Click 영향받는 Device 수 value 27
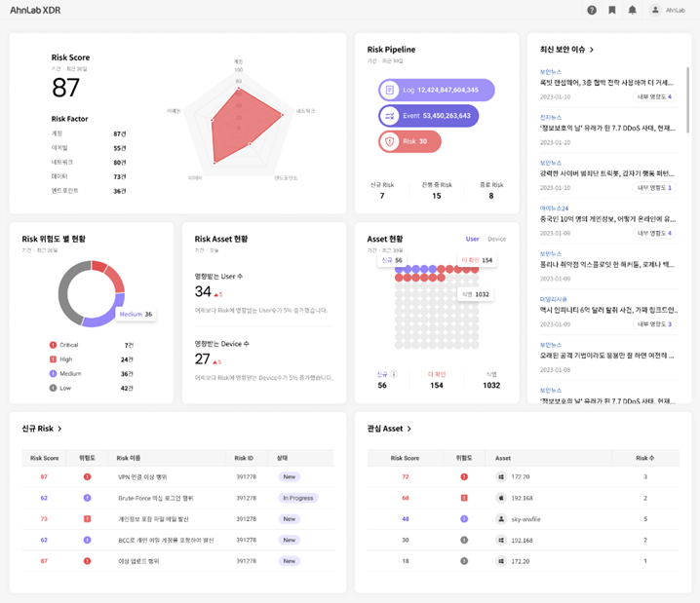 (202, 358)
